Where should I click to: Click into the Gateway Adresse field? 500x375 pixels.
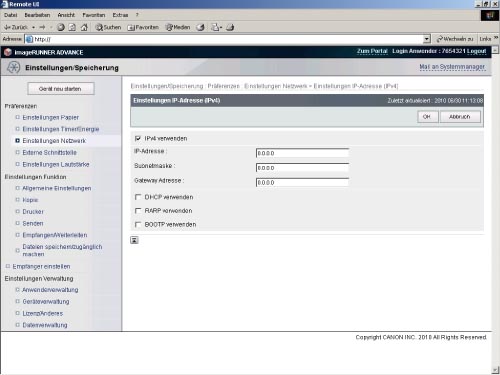tap(302, 182)
